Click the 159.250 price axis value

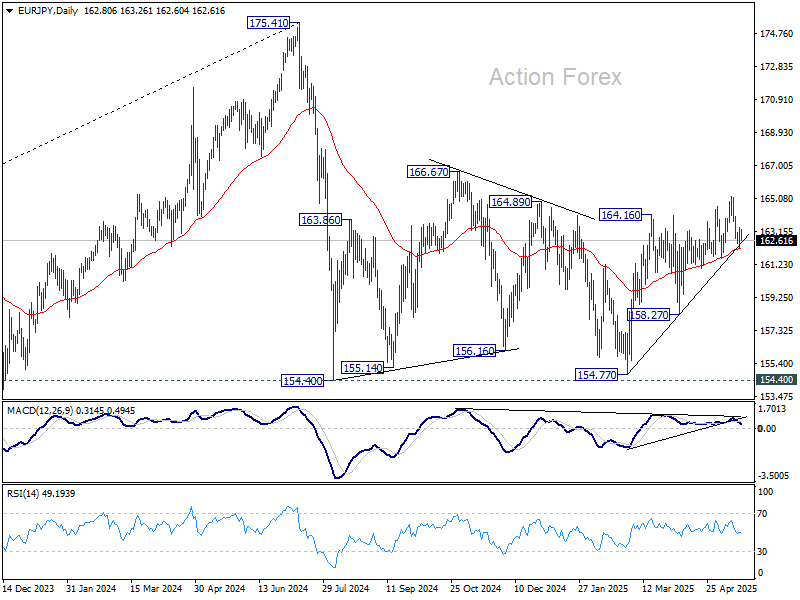(x=777, y=297)
